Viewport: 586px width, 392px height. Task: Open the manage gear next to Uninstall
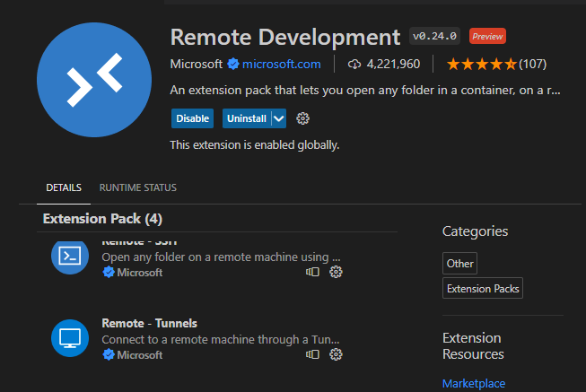[x=302, y=118]
